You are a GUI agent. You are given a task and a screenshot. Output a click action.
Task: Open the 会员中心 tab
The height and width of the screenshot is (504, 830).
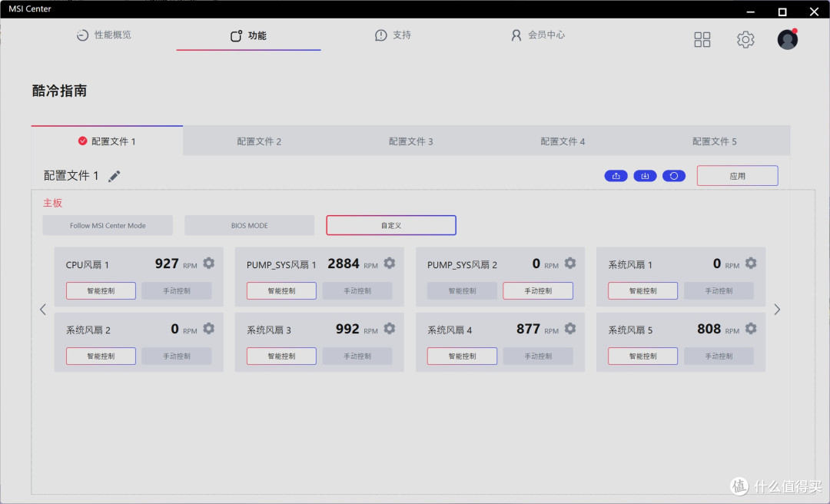(538, 35)
